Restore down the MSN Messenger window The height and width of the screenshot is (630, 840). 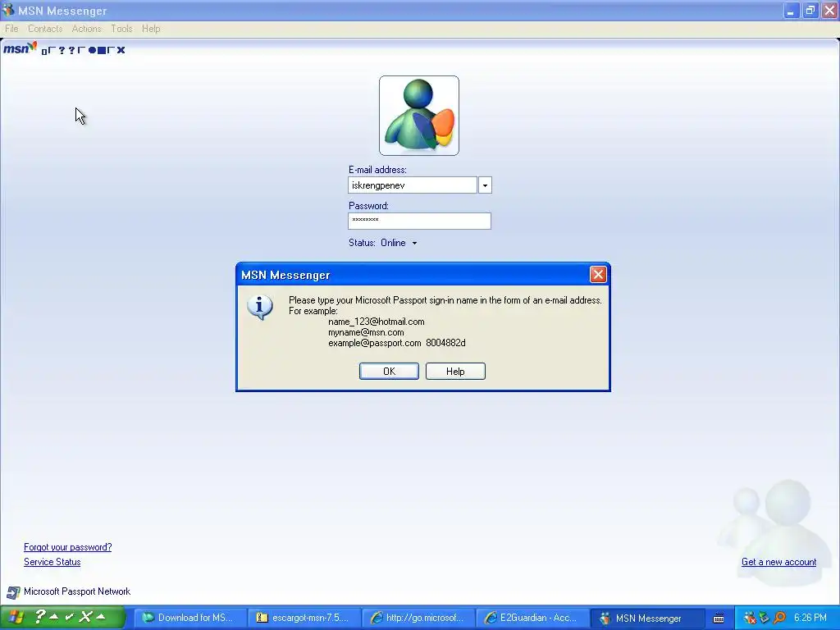[810, 11]
